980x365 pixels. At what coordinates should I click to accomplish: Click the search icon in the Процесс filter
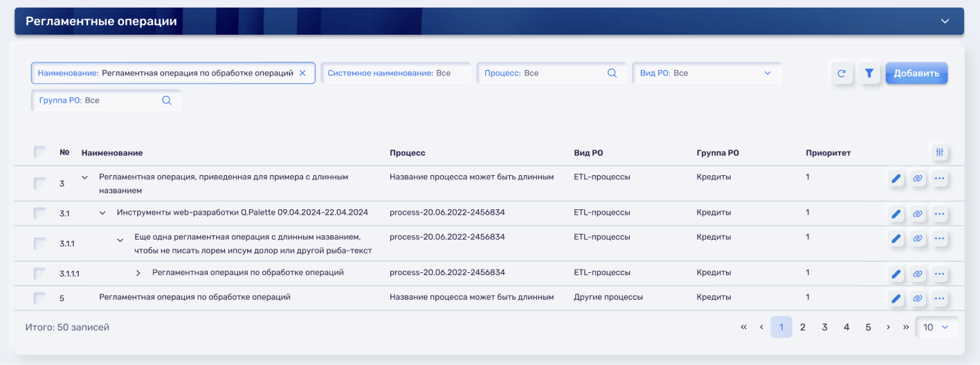pyautogui.click(x=612, y=73)
